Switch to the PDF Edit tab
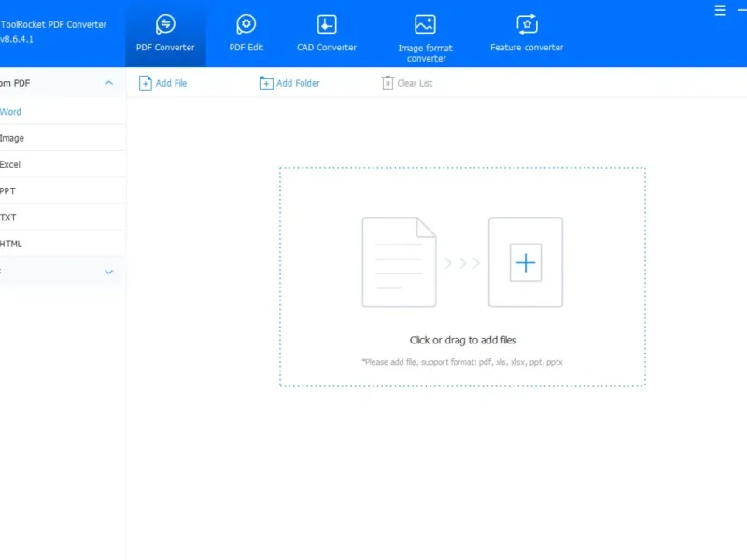Screen dimensions: 747x560 tap(246, 34)
